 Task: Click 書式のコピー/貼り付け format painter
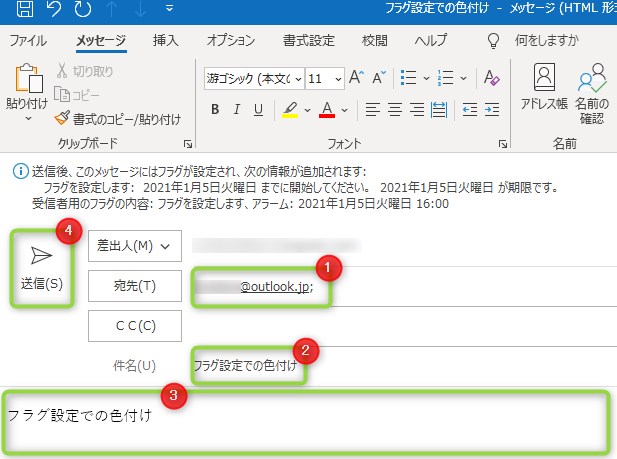118,119
